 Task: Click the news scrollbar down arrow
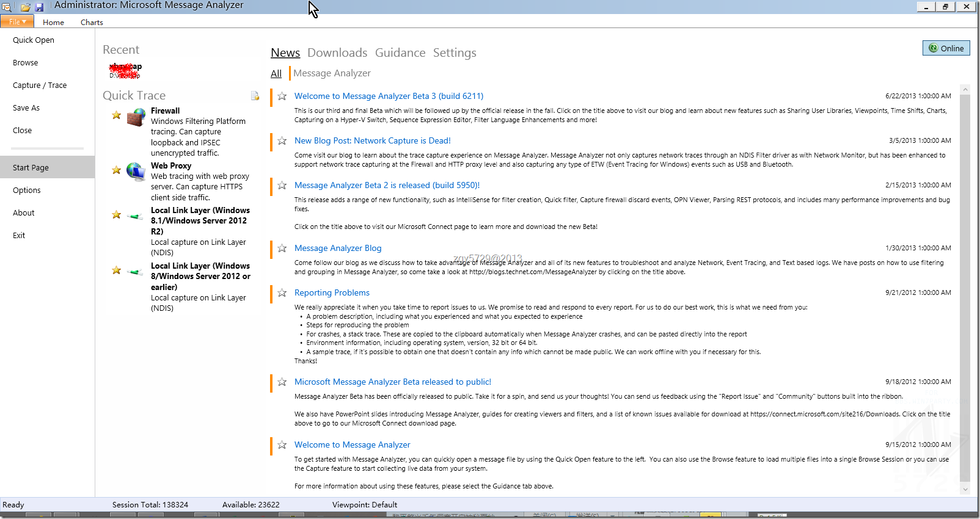[x=965, y=489]
